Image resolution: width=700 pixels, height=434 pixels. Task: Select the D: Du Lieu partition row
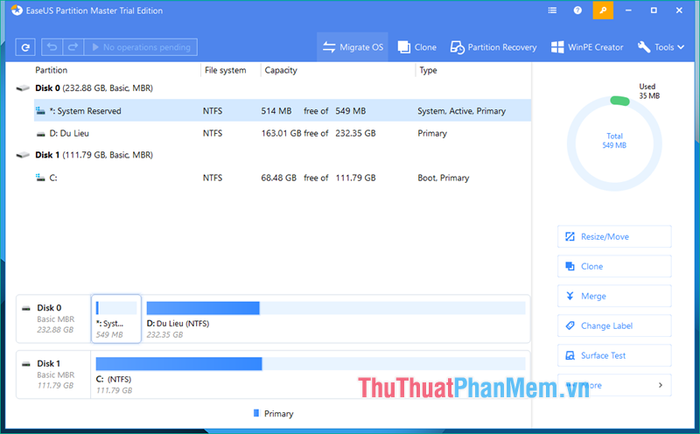(x=282, y=133)
